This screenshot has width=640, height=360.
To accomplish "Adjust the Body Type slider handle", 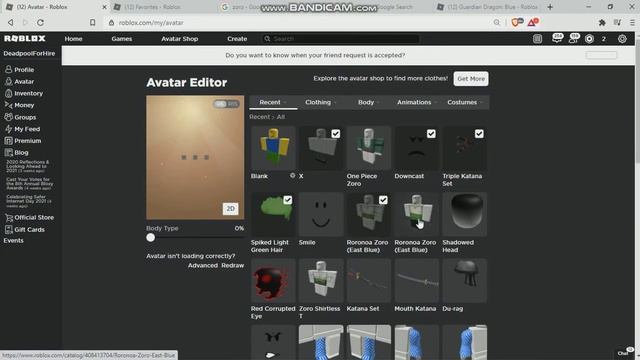I will [151, 238].
